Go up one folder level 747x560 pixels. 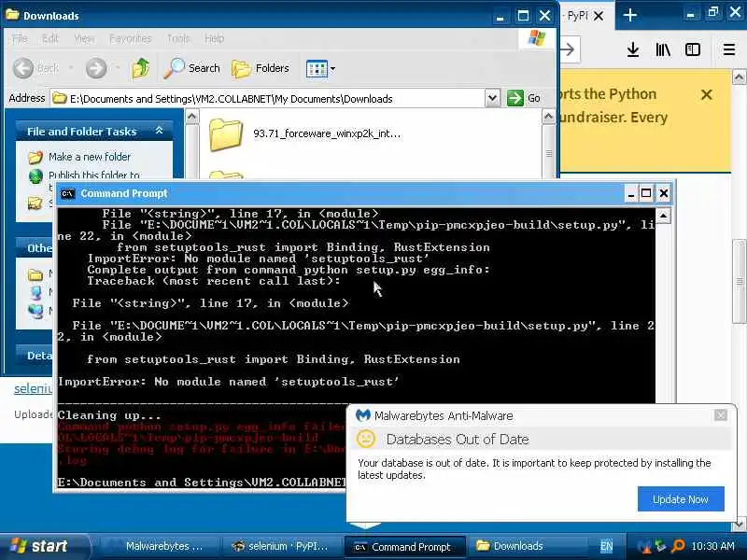tap(141, 68)
